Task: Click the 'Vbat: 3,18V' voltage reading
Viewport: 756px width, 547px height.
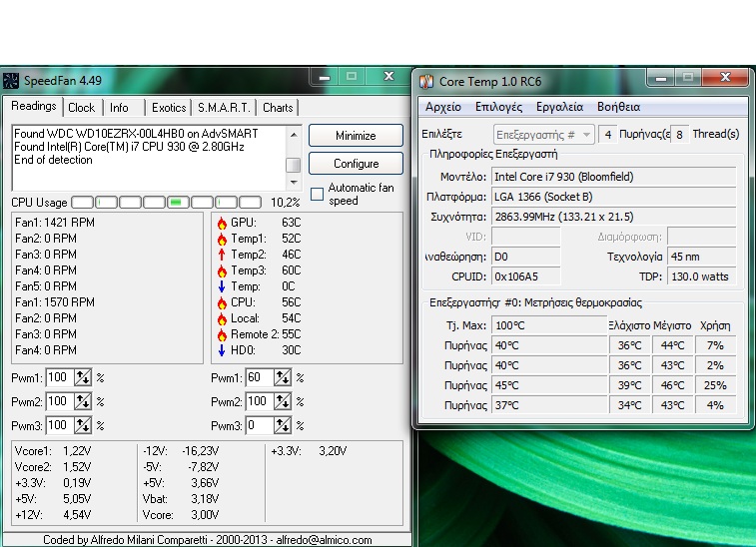Action: click(181, 499)
